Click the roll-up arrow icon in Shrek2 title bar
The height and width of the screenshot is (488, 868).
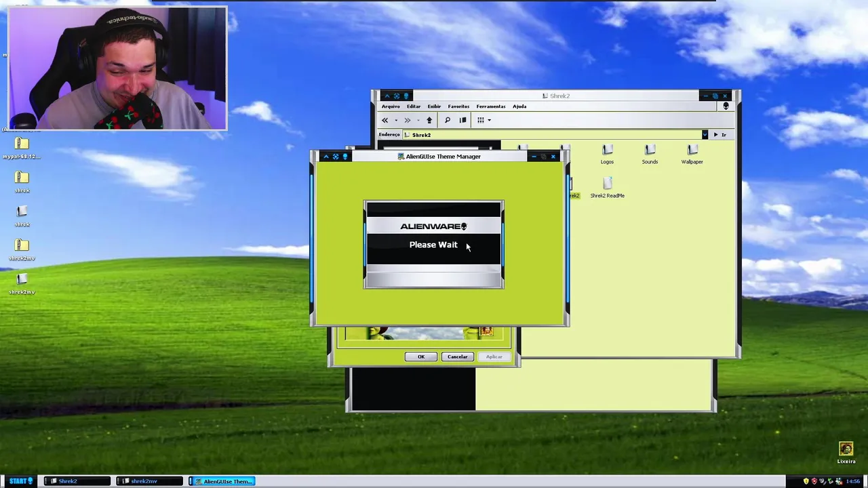point(387,96)
